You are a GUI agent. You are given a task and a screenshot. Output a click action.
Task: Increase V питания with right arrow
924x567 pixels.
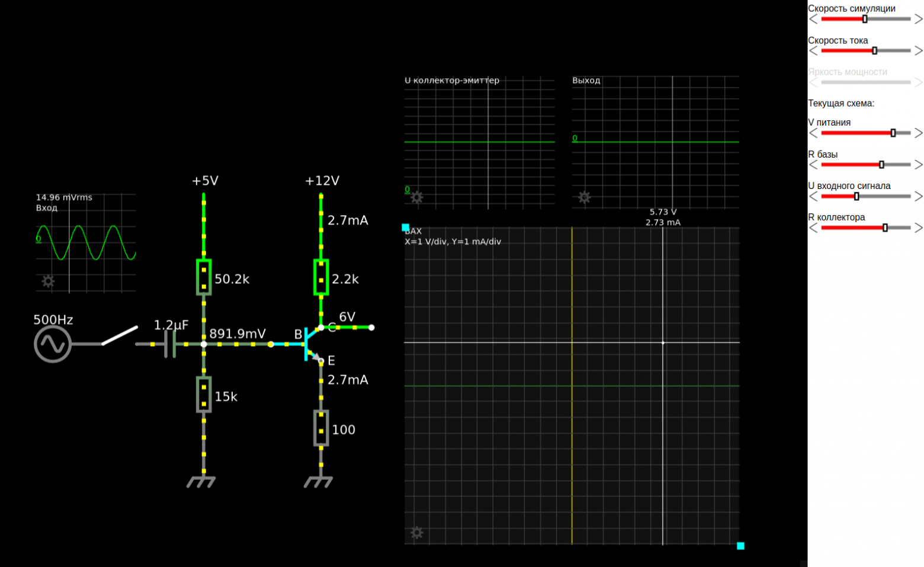click(919, 133)
